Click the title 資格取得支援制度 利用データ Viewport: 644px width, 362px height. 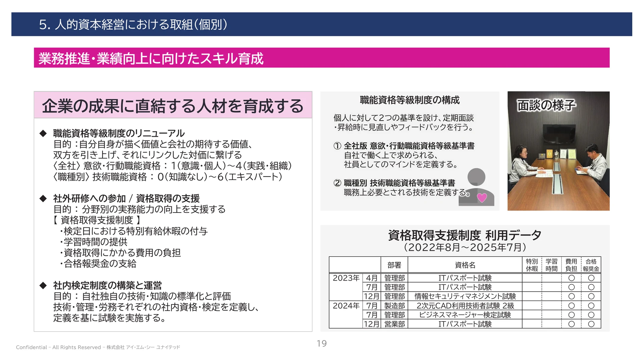point(465,235)
